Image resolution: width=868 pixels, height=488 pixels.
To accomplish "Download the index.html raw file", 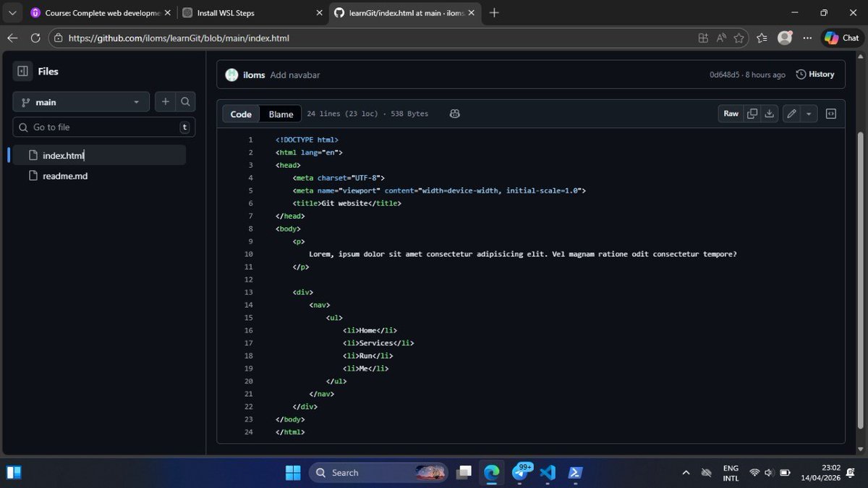I will (x=769, y=114).
